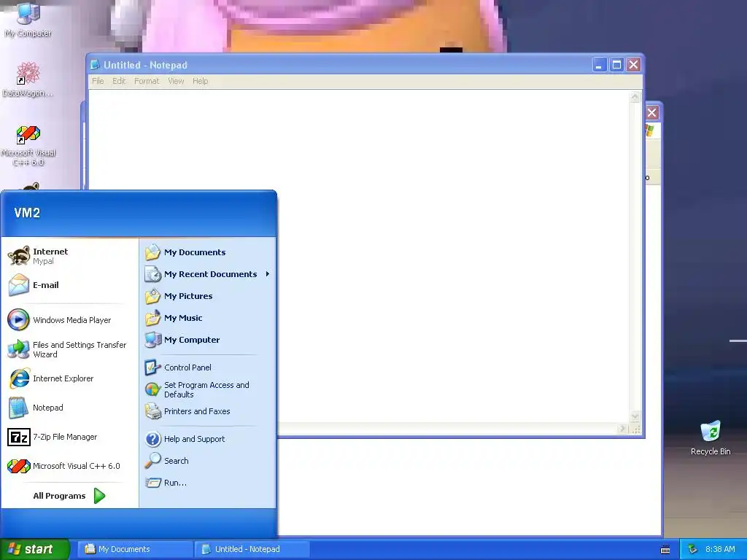Viewport: 747px width, 560px height.
Task: Maximize the Notepad window
Action: (x=616, y=65)
